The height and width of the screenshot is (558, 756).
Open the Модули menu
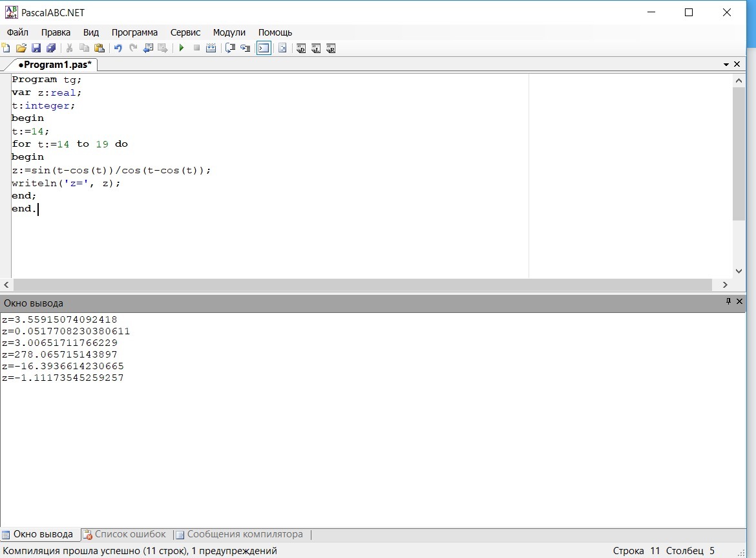click(229, 32)
